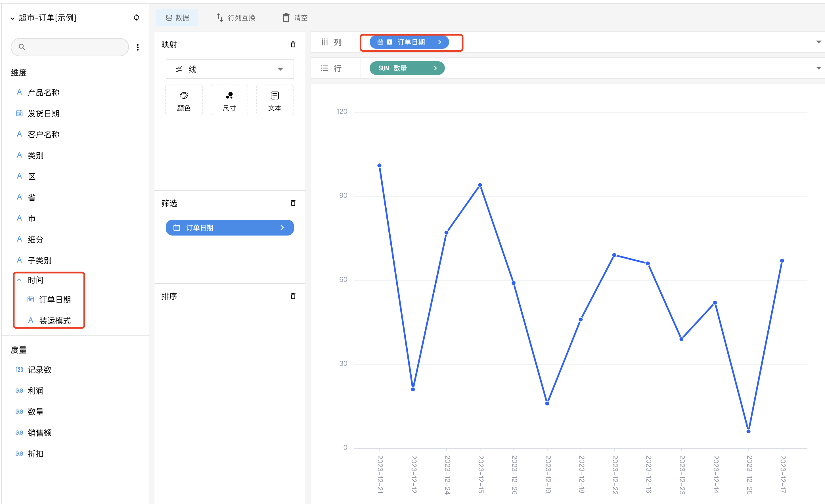Select the 类别 dimension
825x504 pixels.
click(35, 156)
